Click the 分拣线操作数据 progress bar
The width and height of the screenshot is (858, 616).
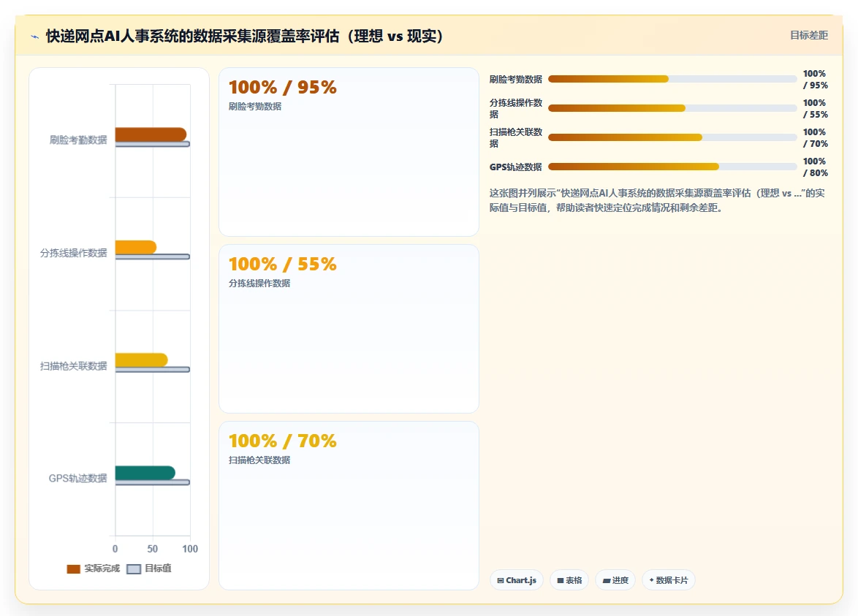(672, 108)
